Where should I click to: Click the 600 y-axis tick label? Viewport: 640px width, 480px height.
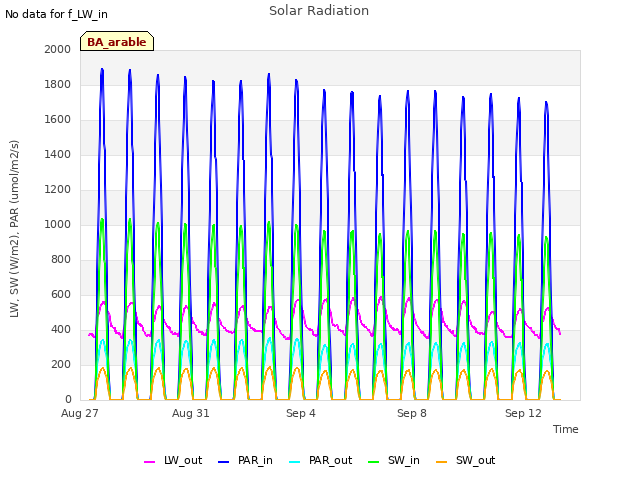(x=61, y=295)
